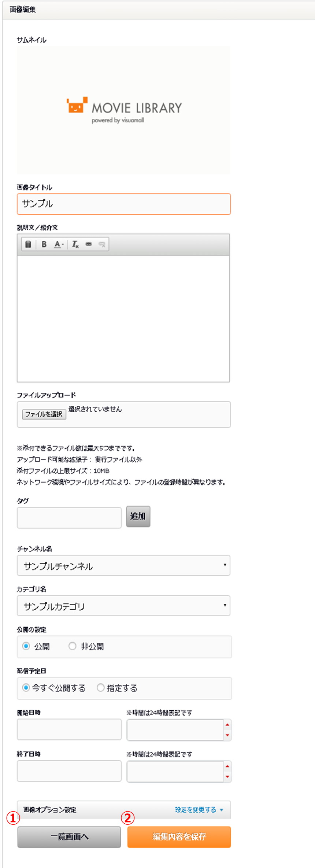
Task: Select the 非公開 radio button
Action: pos(73,646)
